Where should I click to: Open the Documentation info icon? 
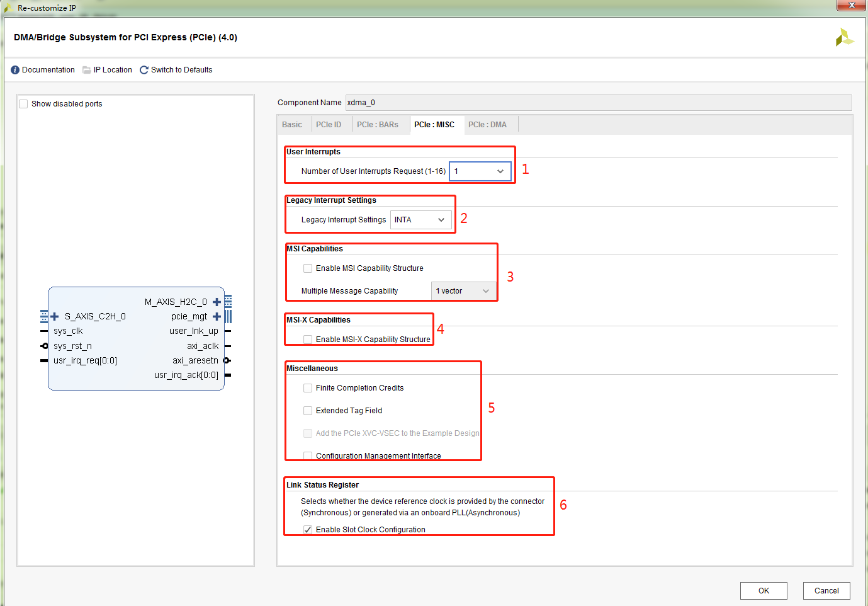click(x=15, y=70)
